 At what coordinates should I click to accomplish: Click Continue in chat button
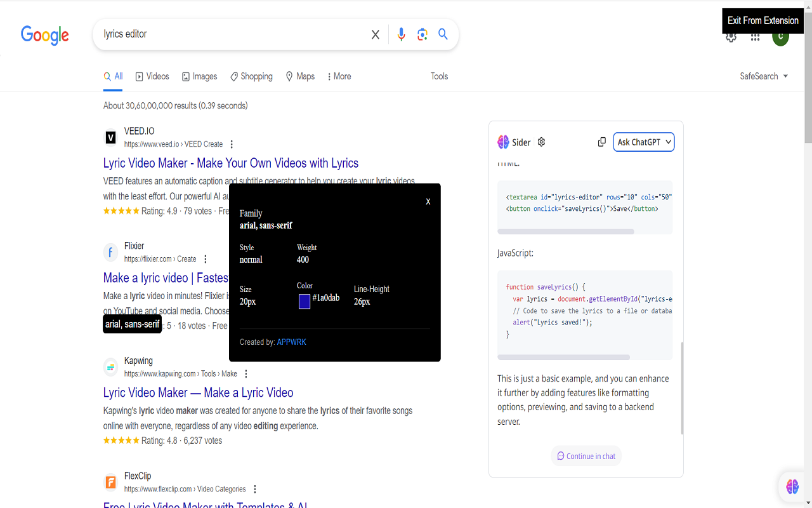coord(586,456)
